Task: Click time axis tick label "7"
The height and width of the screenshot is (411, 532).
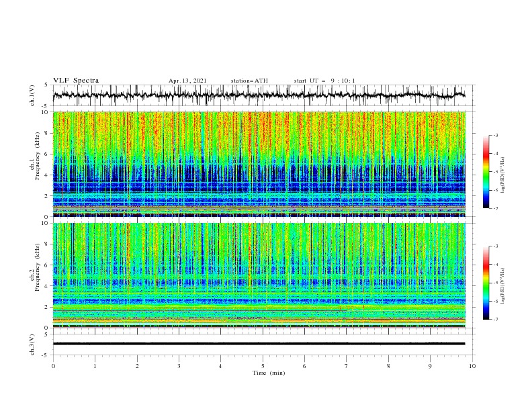Action: pos(347,366)
